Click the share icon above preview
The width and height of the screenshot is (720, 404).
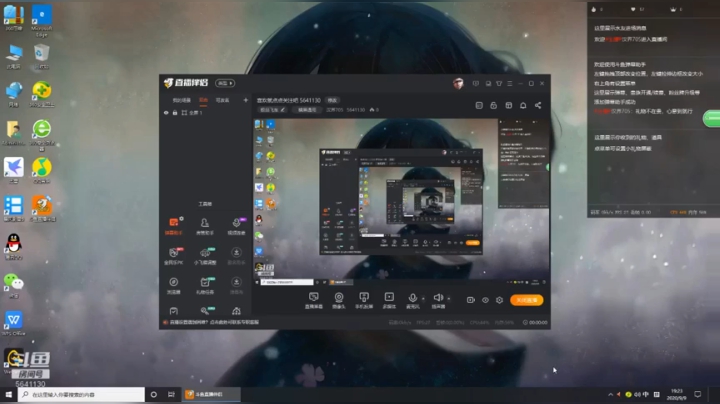[x=538, y=105]
